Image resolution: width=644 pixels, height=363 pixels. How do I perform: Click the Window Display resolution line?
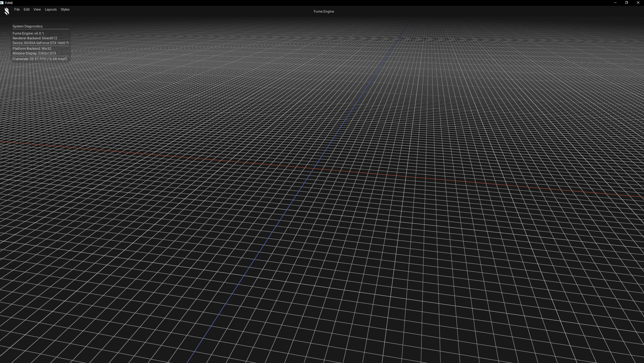(x=34, y=53)
